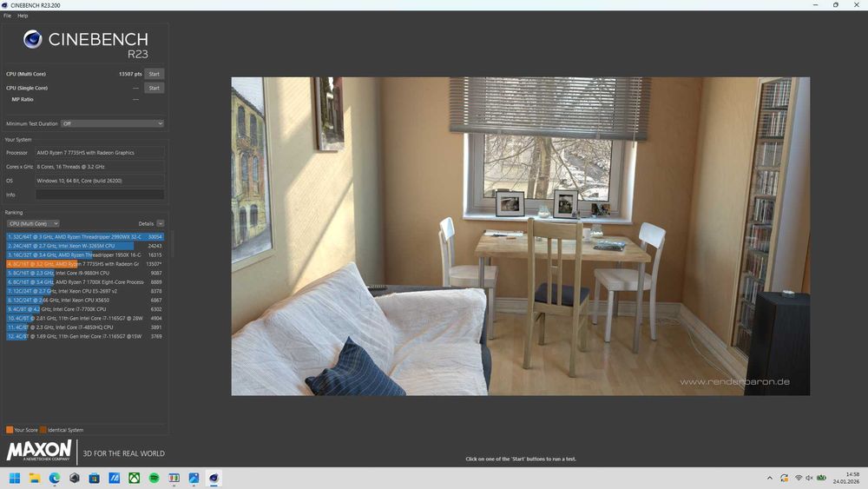Click the Your Score orange legend swatch
This screenshot has height=489, width=868.
[x=10, y=430]
